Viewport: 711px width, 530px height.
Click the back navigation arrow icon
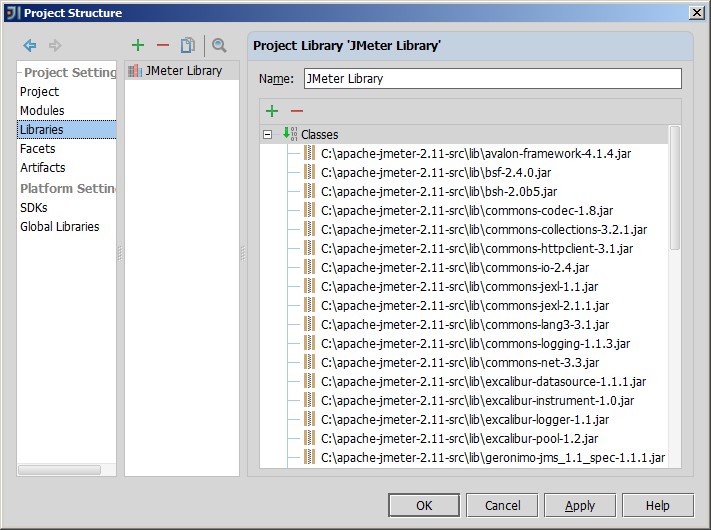tap(30, 46)
